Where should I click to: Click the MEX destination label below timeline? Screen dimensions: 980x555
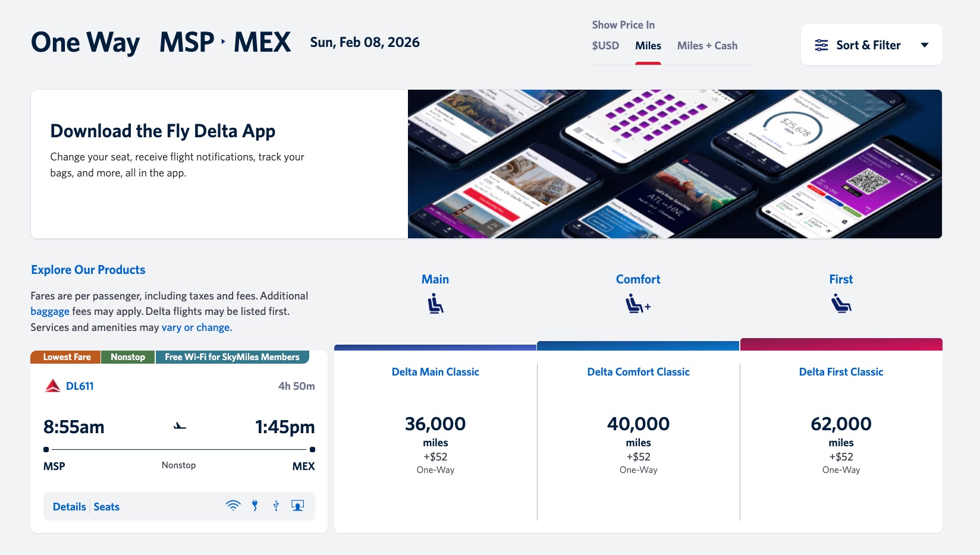tap(303, 466)
